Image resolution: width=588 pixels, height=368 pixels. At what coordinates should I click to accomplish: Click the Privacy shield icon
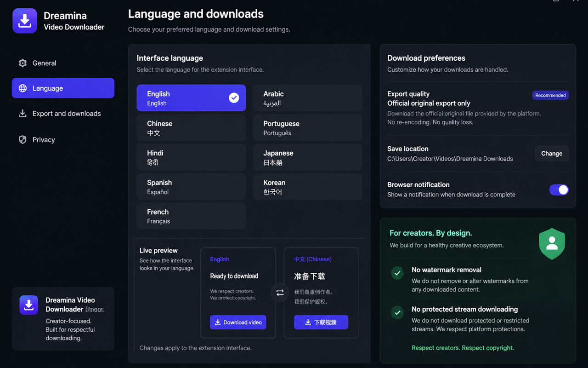23,139
